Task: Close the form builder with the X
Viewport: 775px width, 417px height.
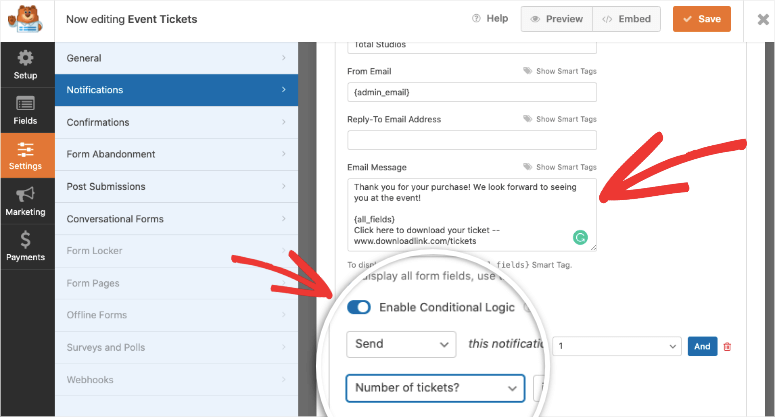Action: pos(763,19)
